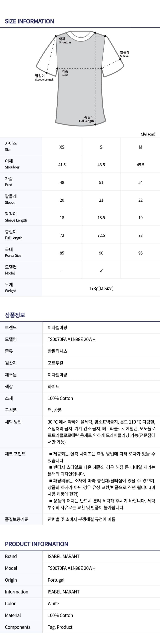This screenshot has height=644, width=160.
Task: Click ISABEL MARANT in the Brand row
Action: pos(63,557)
